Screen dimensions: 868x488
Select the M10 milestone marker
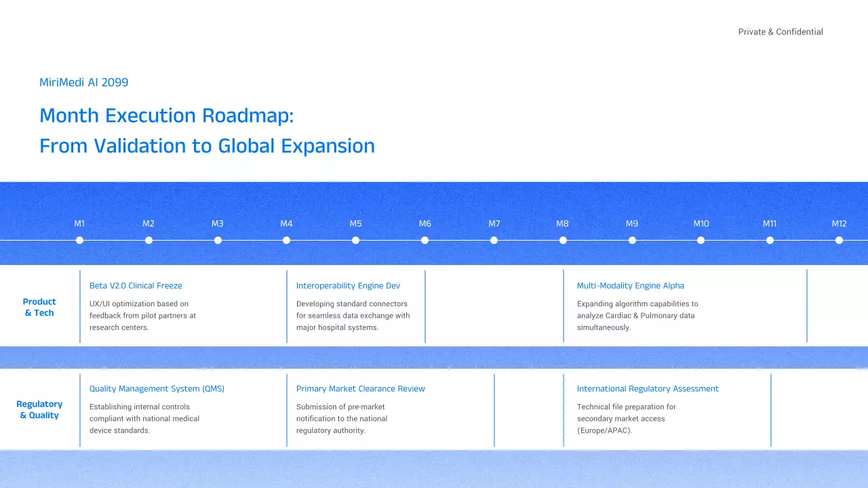coord(701,240)
